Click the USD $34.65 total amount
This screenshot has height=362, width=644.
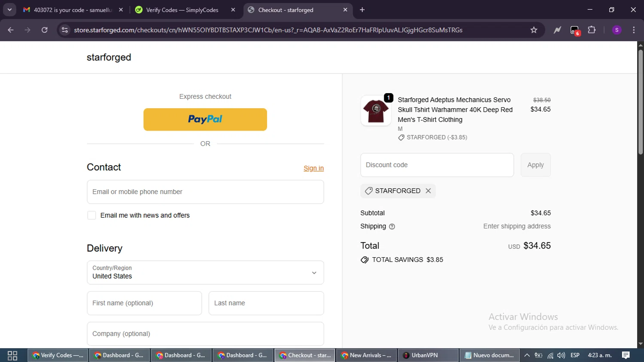(529, 246)
